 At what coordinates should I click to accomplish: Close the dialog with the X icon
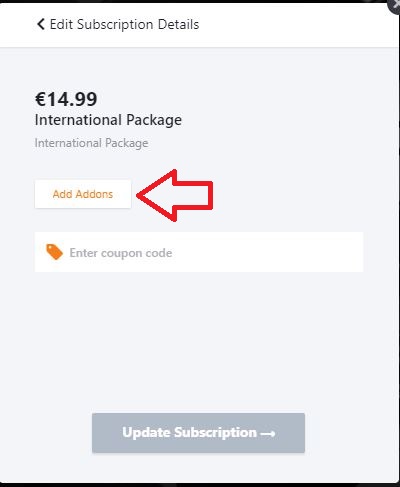click(x=395, y=4)
